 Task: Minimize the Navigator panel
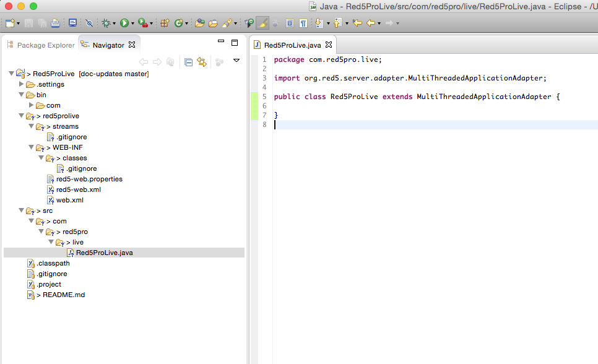[221, 41]
